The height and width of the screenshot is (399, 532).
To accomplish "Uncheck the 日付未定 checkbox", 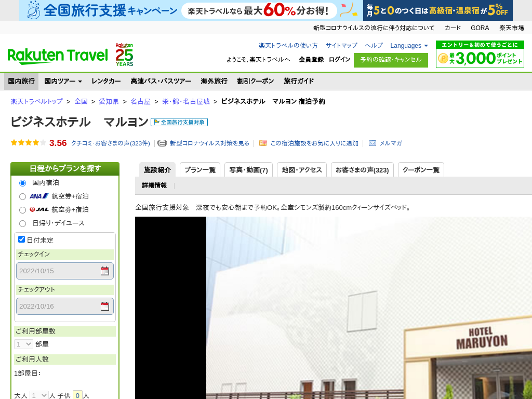I will click(x=21, y=239).
